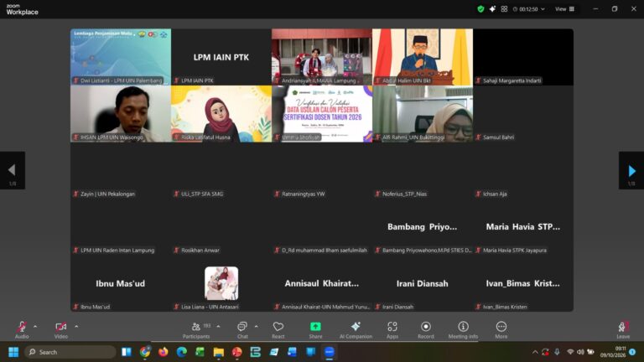644x362 pixels.
Task: Select Riska Latifatul Husna avatar tile
Action: point(221,114)
